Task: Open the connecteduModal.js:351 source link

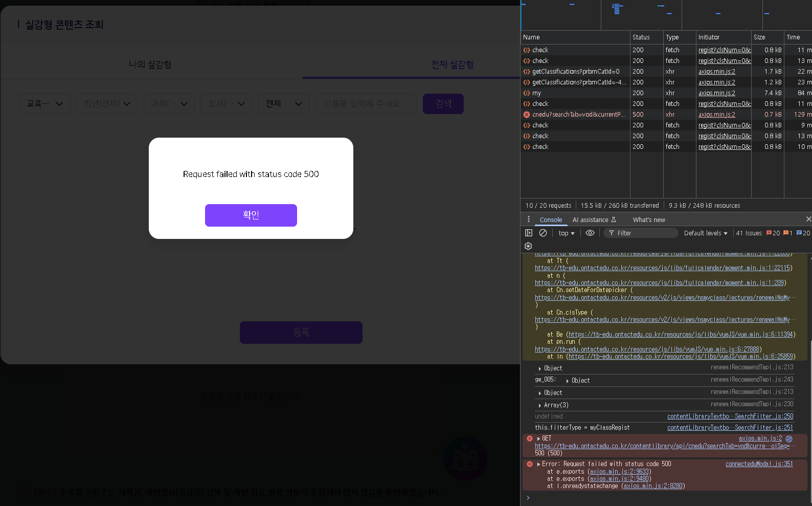Action: [759, 464]
